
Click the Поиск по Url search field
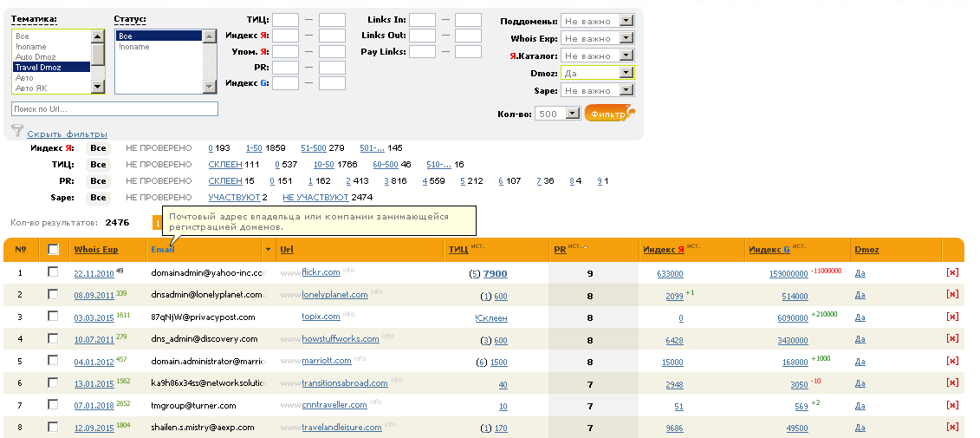(114, 109)
